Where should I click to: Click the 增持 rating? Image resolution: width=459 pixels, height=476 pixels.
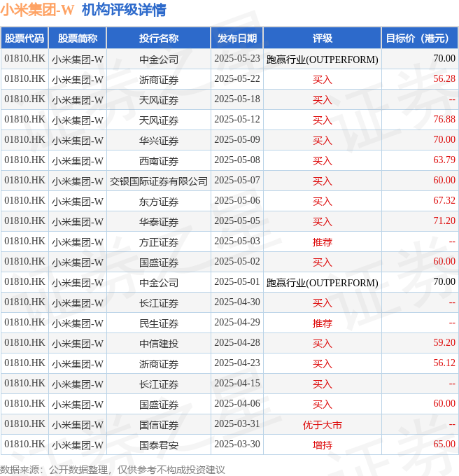tap(322, 445)
